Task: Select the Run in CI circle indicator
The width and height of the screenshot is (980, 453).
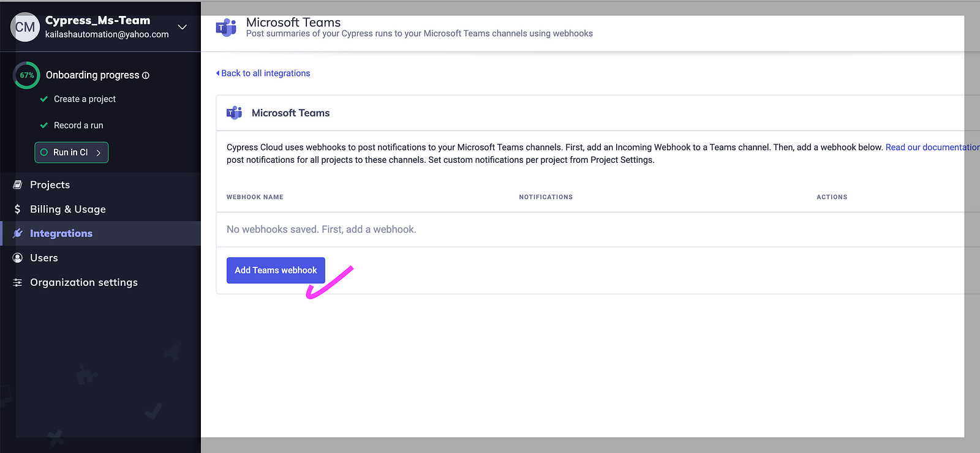Action: point(44,152)
